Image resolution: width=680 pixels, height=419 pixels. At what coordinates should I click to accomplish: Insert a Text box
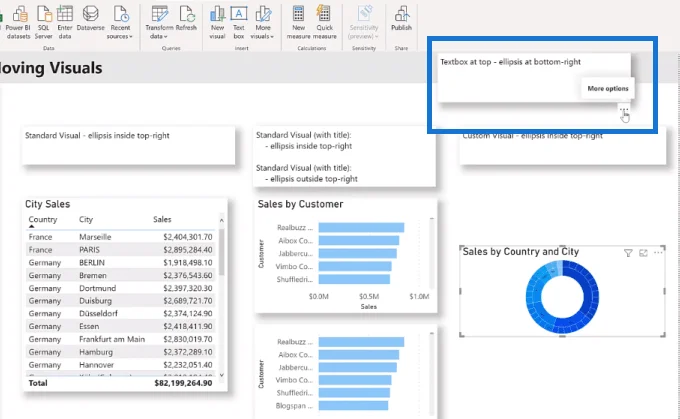pyautogui.click(x=239, y=23)
